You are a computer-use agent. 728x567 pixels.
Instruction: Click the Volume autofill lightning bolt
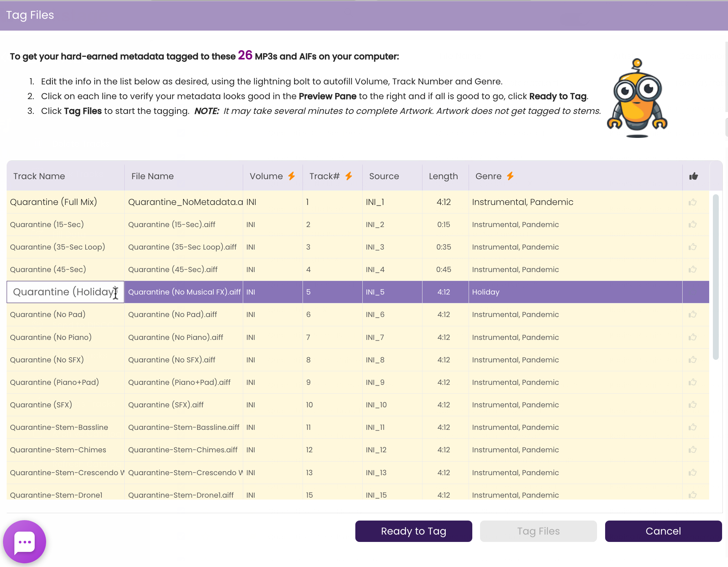[291, 176]
